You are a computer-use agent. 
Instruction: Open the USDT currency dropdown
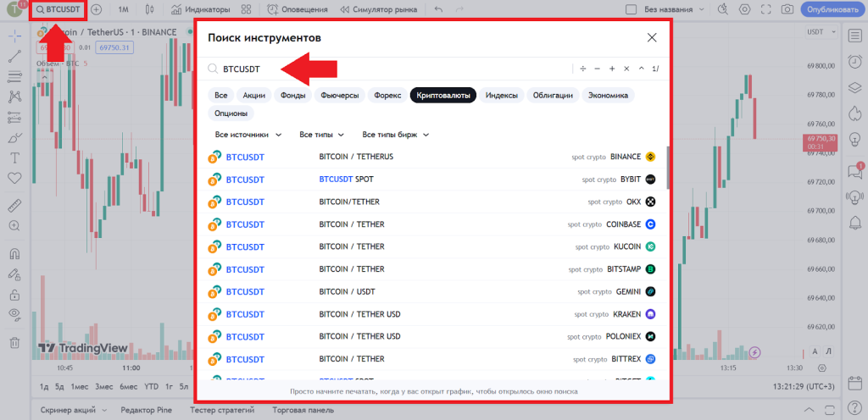coord(822,33)
